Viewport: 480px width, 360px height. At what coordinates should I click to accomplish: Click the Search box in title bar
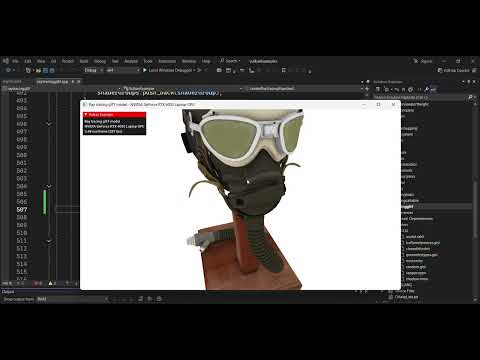[230, 61]
